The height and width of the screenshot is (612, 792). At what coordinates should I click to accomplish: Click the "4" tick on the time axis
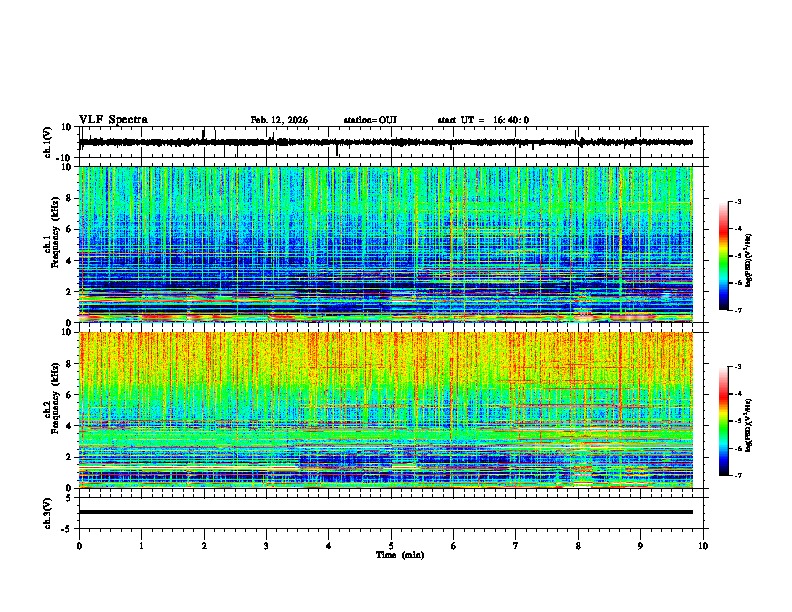[329, 546]
